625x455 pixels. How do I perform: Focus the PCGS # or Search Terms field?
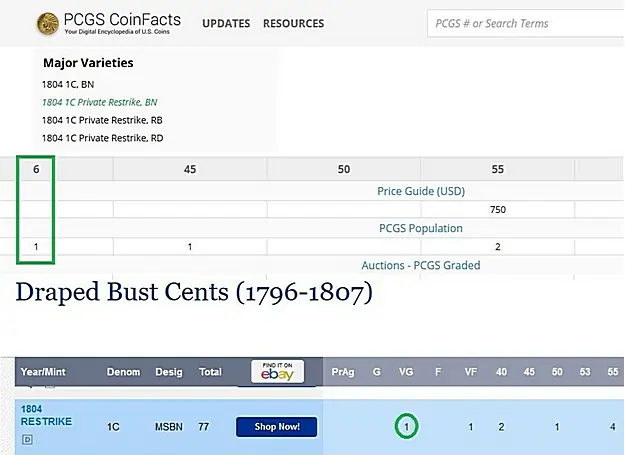524,23
